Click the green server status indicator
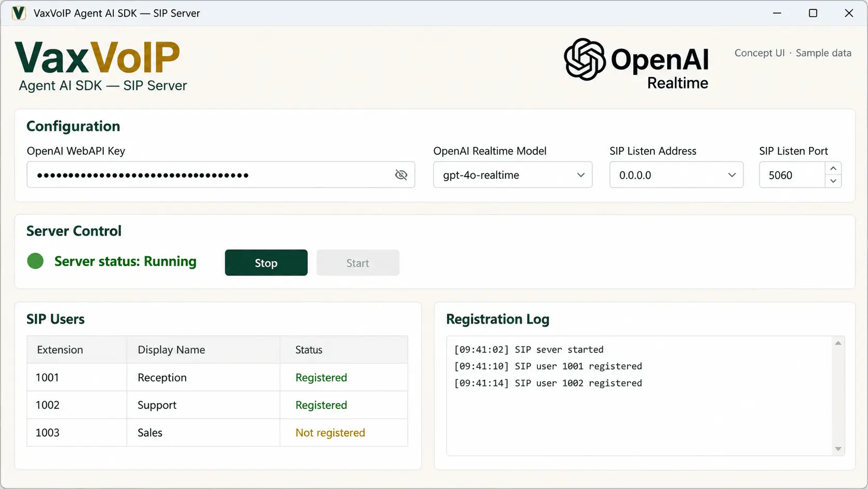 (x=35, y=261)
